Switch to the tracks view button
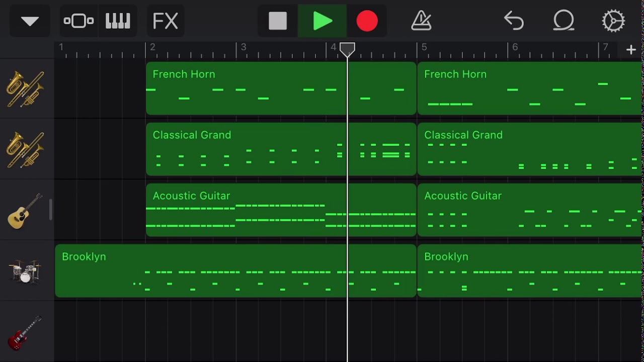 point(78,21)
